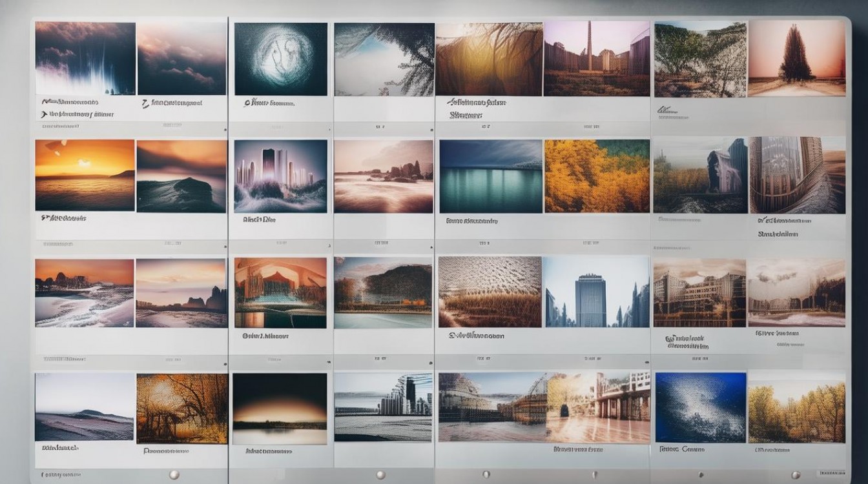Select the hill reflected in lake photo
868x484 pixels.
pos(383,292)
